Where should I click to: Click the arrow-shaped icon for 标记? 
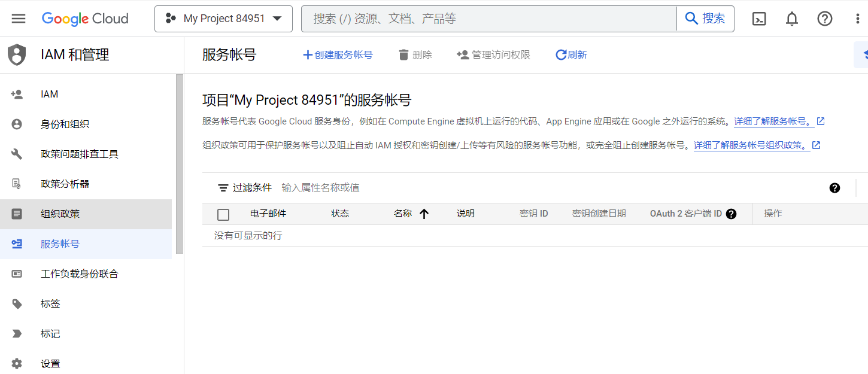click(x=17, y=333)
